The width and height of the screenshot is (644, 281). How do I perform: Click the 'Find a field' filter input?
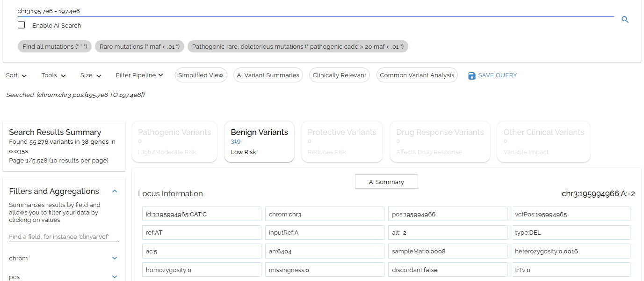click(64, 237)
